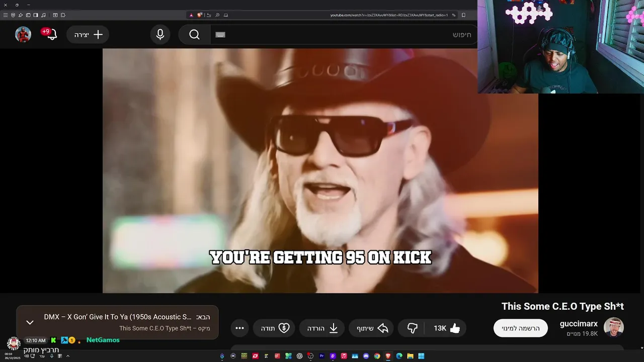Screen dimensions: 644x362
Task: Switch the Hebrew (עבר) language indicator
Action: 42,356
